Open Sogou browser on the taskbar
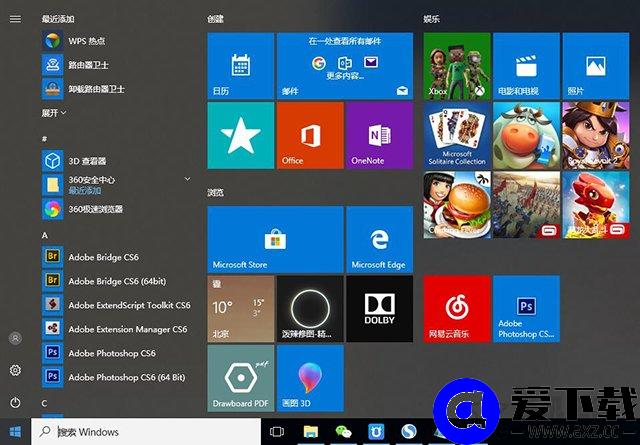The width and height of the screenshot is (640, 445). point(409,432)
